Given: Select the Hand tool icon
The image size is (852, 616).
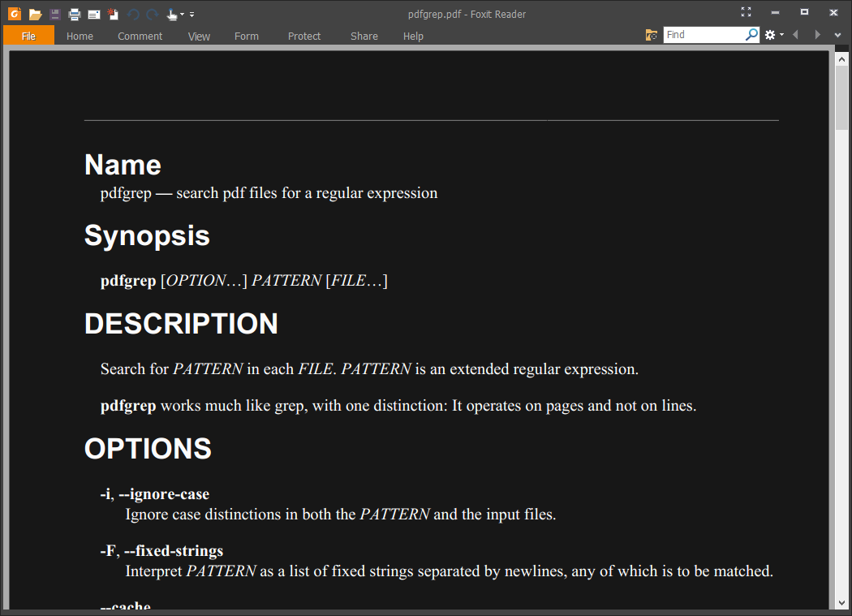Looking at the screenshot, I should coord(172,15).
